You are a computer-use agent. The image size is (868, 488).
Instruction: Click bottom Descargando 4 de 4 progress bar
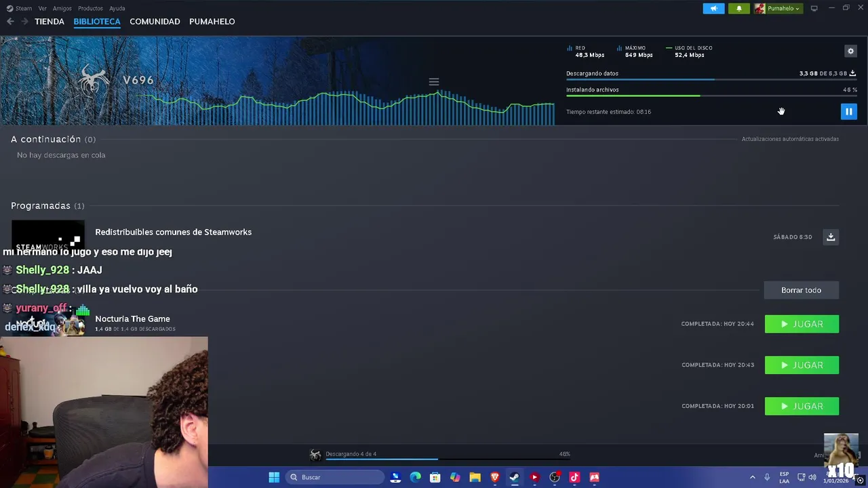[448, 460]
